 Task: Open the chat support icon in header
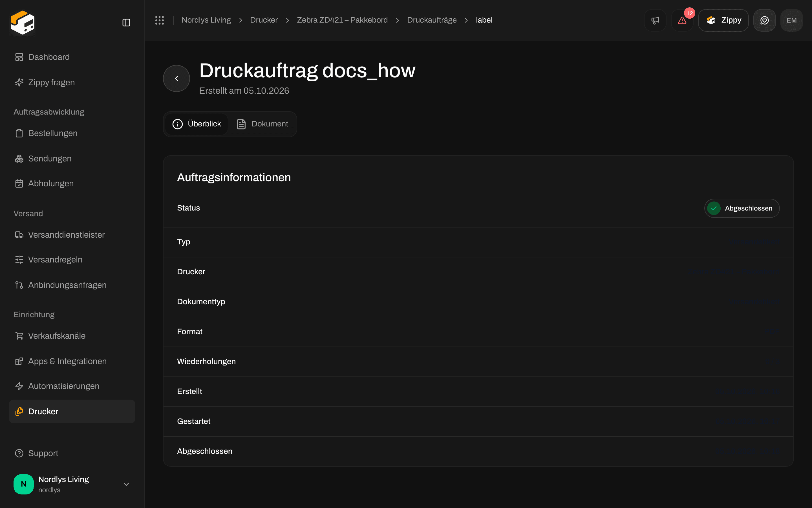pos(764,20)
